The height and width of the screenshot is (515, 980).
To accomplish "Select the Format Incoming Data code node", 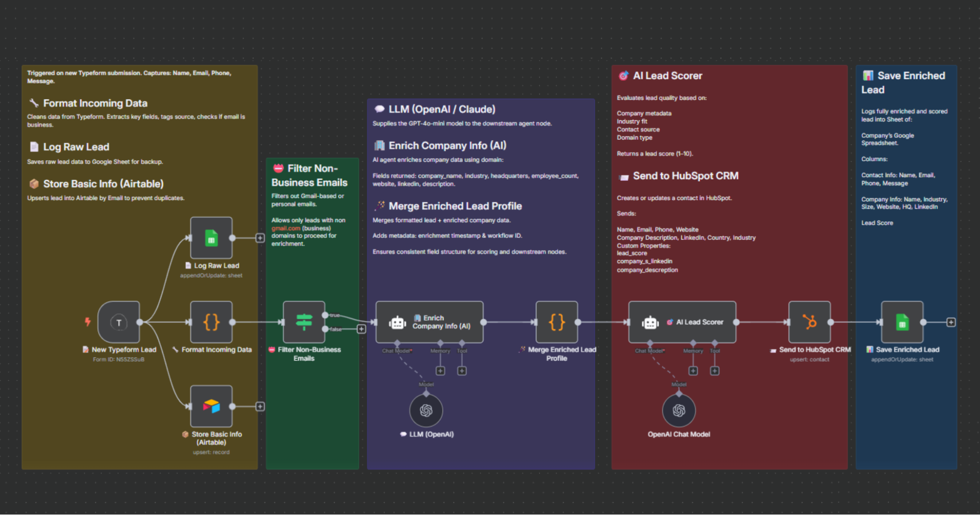I will click(211, 322).
